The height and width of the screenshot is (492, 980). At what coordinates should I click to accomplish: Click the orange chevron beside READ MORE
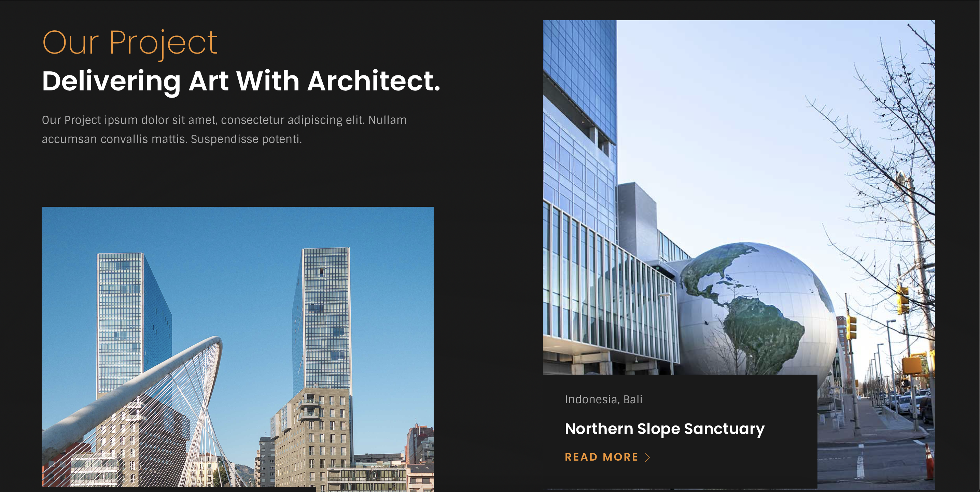pyautogui.click(x=647, y=457)
